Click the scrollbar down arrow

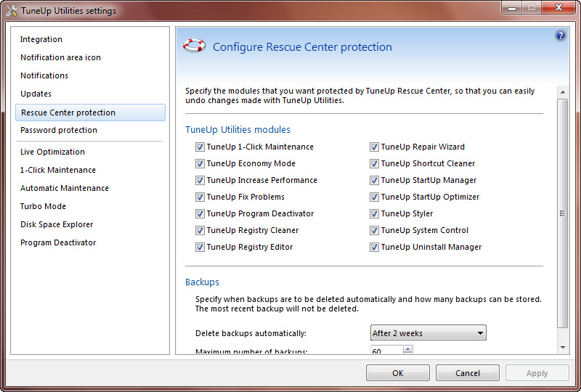coord(563,348)
